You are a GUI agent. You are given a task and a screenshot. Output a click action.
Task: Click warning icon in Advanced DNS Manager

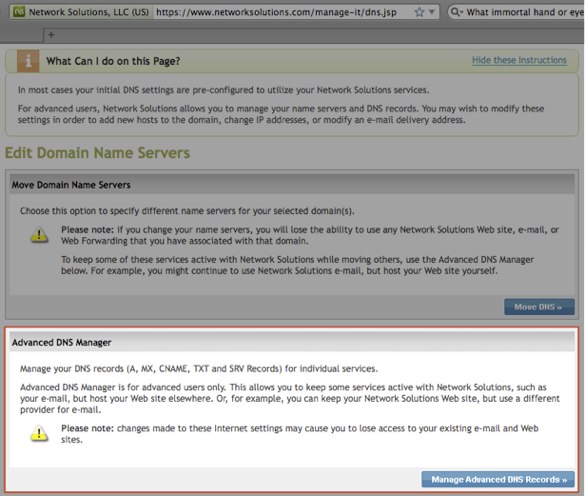pos(39,434)
